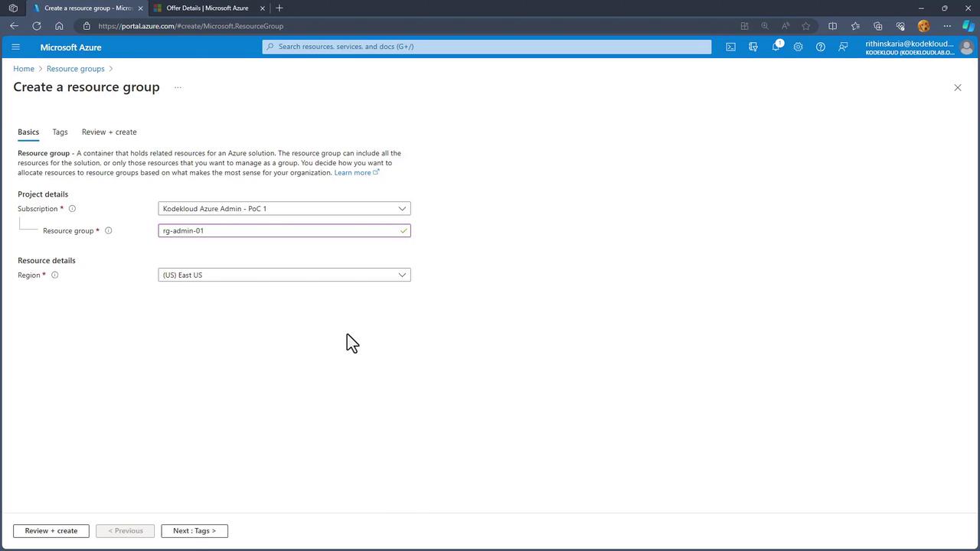This screenshot has width=980, height=551.
Task: Open browser Collections
Action: pos(878,26)
